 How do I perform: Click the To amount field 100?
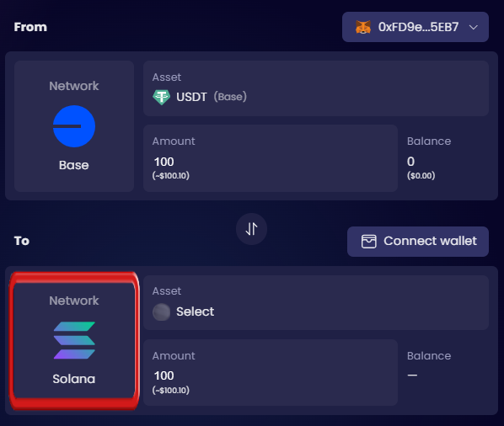(271, 373)
